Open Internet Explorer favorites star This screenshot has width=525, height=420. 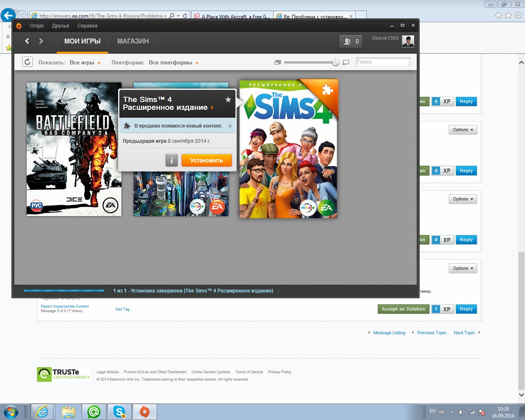(x=508, y=16)
